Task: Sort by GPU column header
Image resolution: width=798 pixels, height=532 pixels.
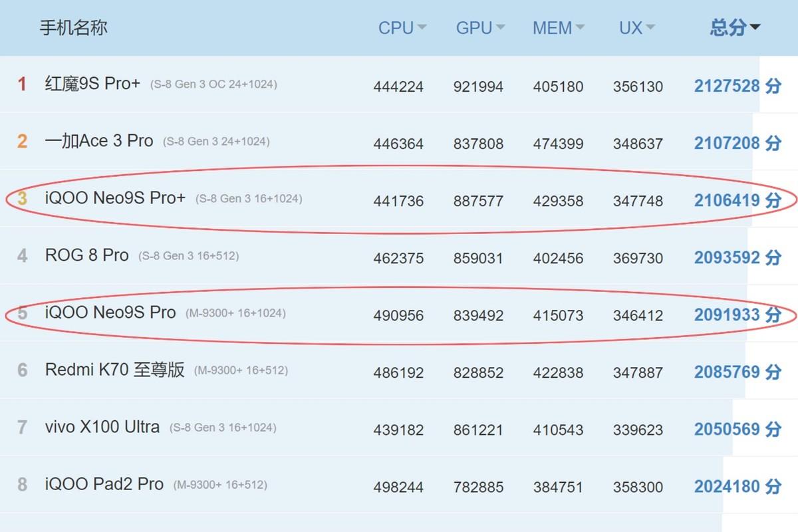Action: (479, 28)
